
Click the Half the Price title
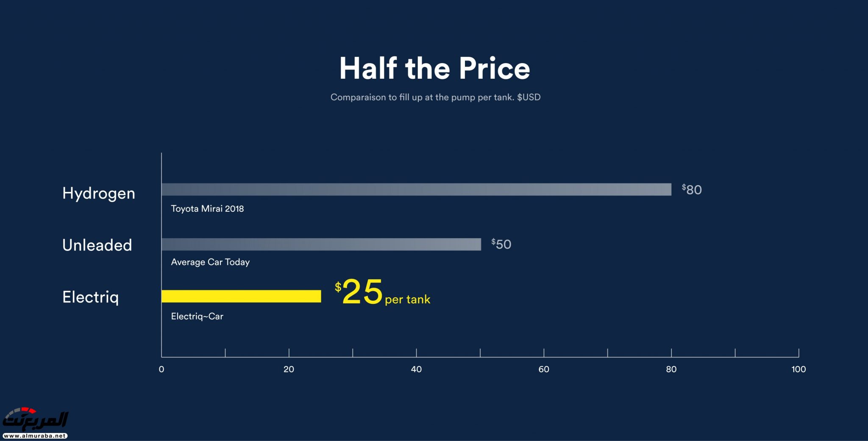pos(434,68)
